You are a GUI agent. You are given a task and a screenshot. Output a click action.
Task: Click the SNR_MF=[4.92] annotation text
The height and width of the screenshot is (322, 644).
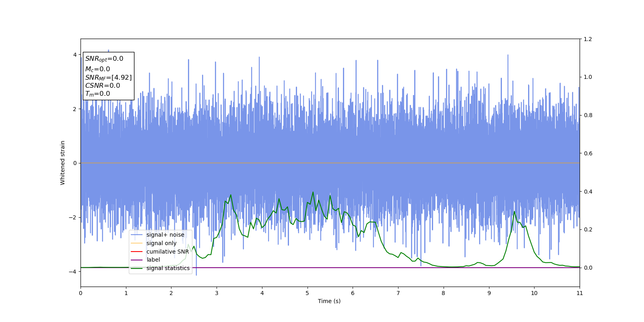[108, 78]
